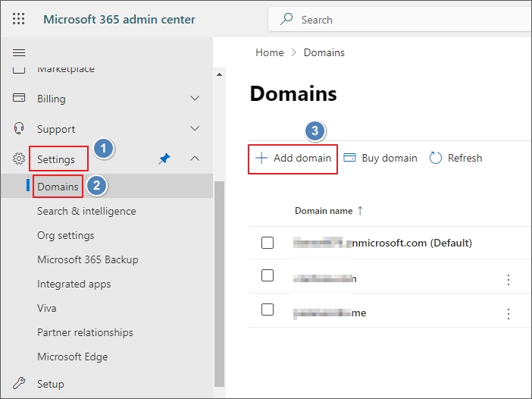Select checkbox for onmicrosoft.com default domain

[268, 243]
